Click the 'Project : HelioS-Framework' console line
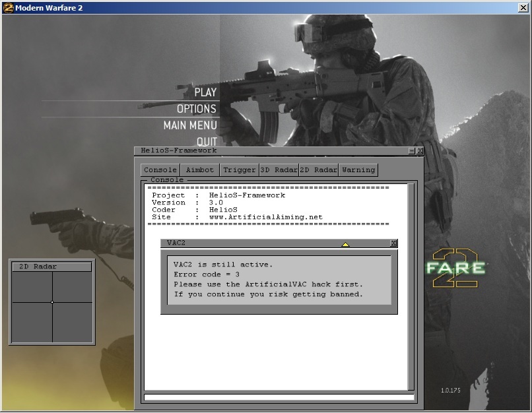This screenshot has width=532, height=413. [218, 195]
